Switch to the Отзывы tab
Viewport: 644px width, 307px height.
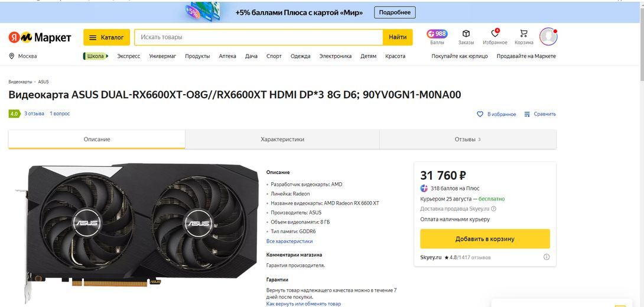click(467, 140)
